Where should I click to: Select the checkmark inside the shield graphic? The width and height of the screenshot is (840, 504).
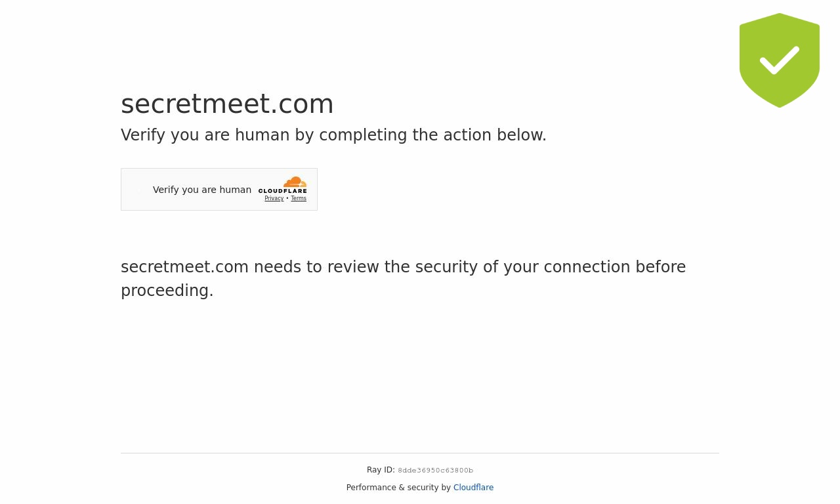tap(780, 61)
